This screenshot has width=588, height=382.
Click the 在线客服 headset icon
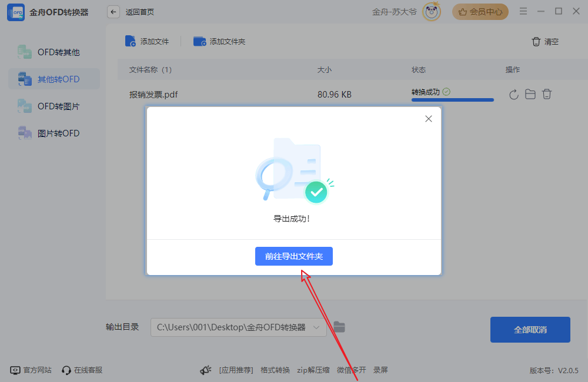[66, 370]
